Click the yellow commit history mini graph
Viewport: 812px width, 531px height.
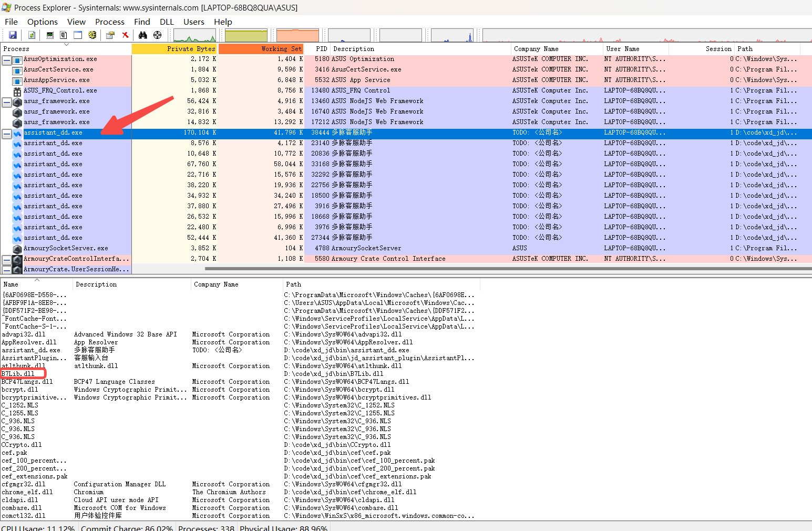point(246,35)
